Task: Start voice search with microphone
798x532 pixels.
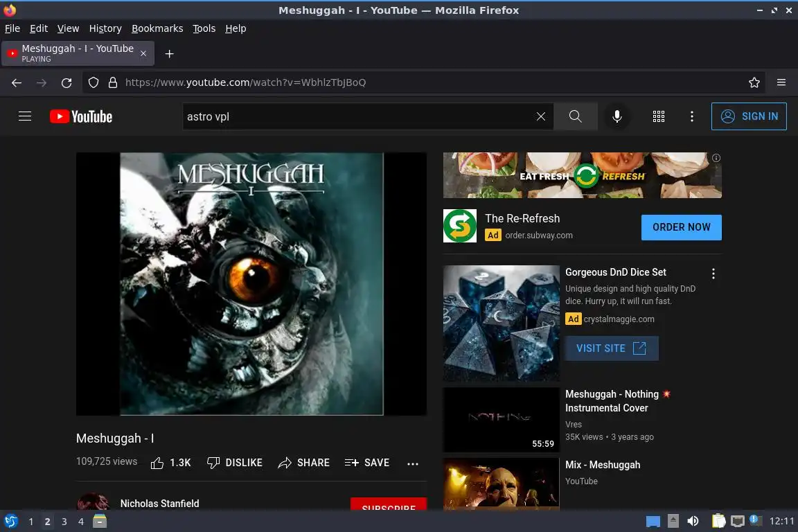Action: (617, 116)
